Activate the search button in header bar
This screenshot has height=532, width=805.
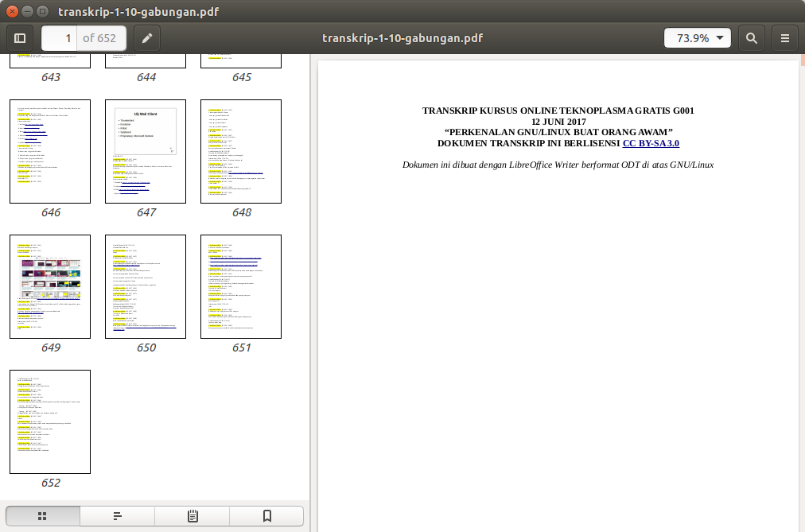(x=752, y=37)
